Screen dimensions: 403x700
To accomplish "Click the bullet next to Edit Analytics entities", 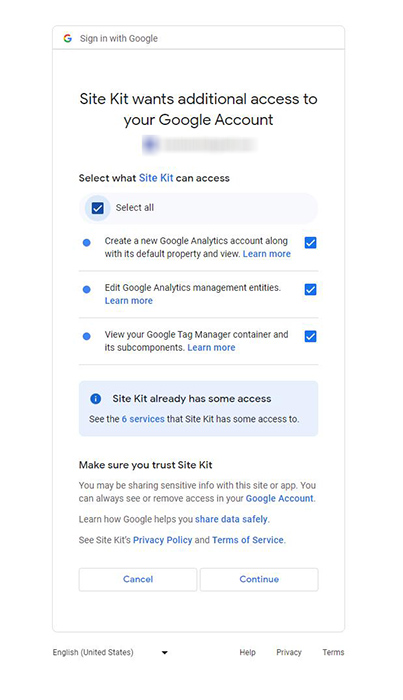I will pos(87,289).
